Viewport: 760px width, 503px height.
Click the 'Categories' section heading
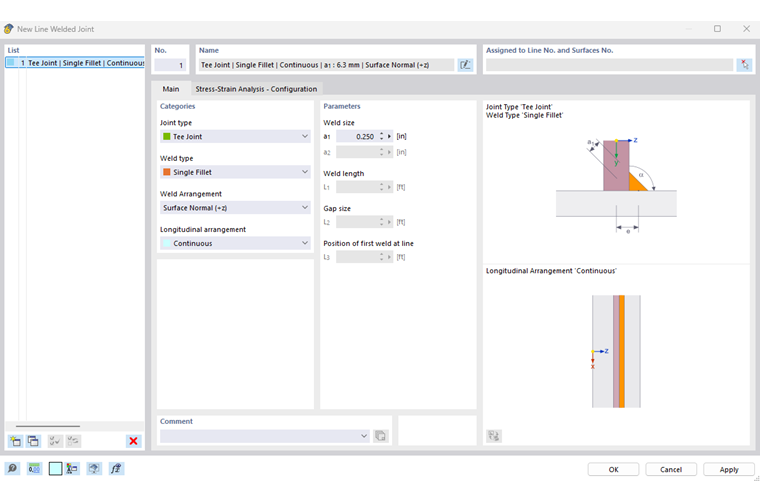[177, 106]
